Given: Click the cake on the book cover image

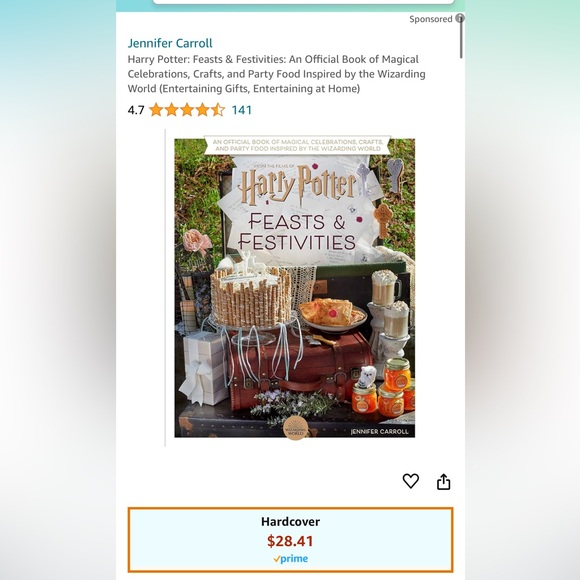Looking at the screenshot, I should pos(250,295).
